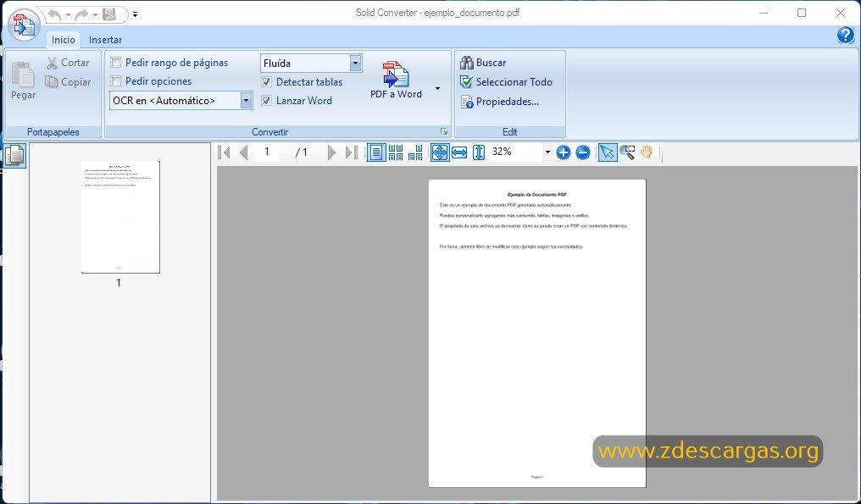Select the marquee zoom magnifier tool

click(627, 152)
